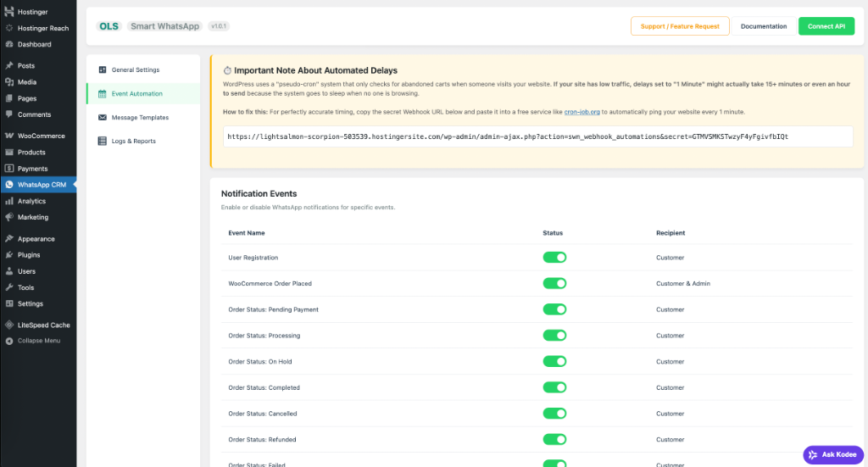This screenshot has width=868, height=467.
Task: Toggle Order Status: On Hold switch
Action: [x=554, y=361]
